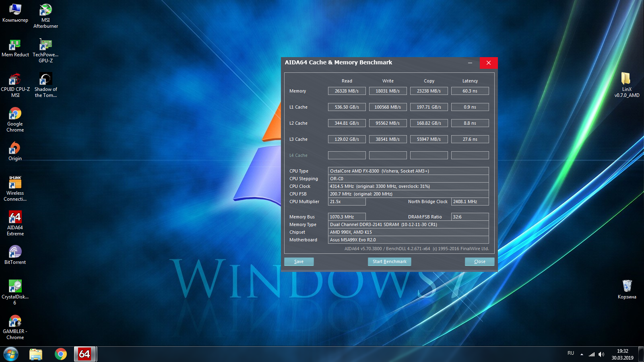Click the North Bridge Clock value 2408.1 MHz

[x=470, y=202]
